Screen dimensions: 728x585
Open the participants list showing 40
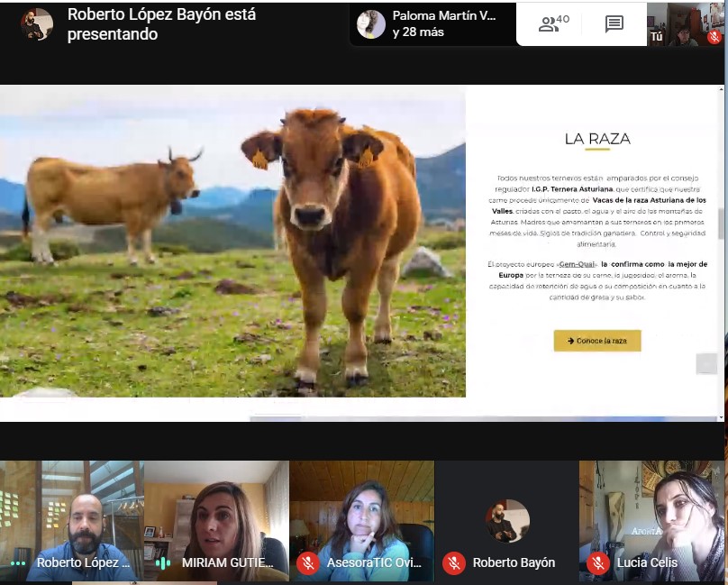(x=553, y=23)
